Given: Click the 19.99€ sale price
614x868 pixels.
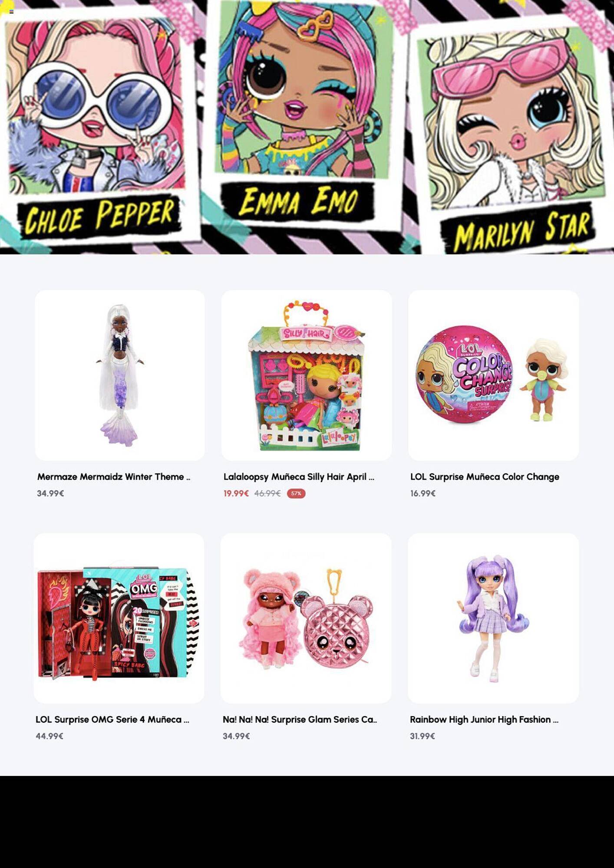Looking at the screenshot, I should coord(236,493).
